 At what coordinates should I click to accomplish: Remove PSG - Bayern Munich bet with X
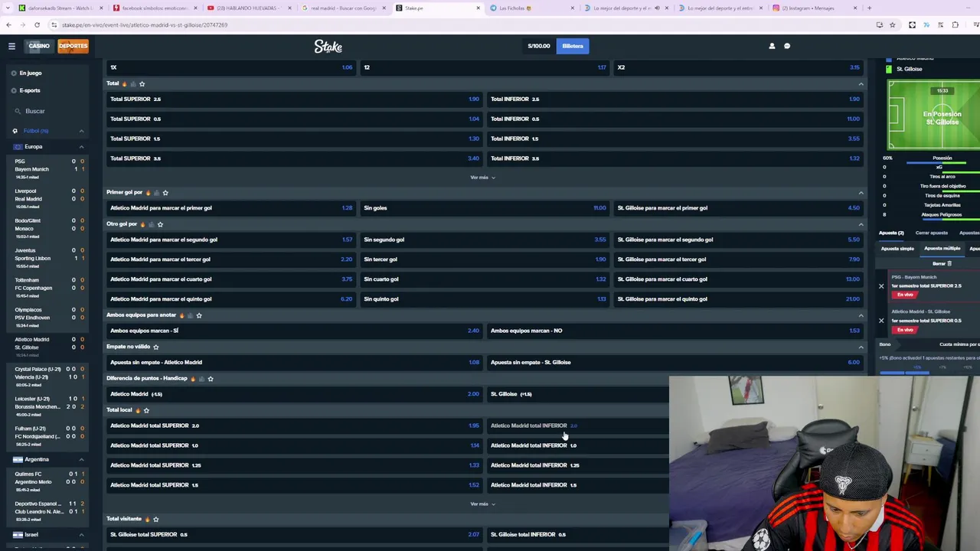pyautogui.click(x=881, y=286)
